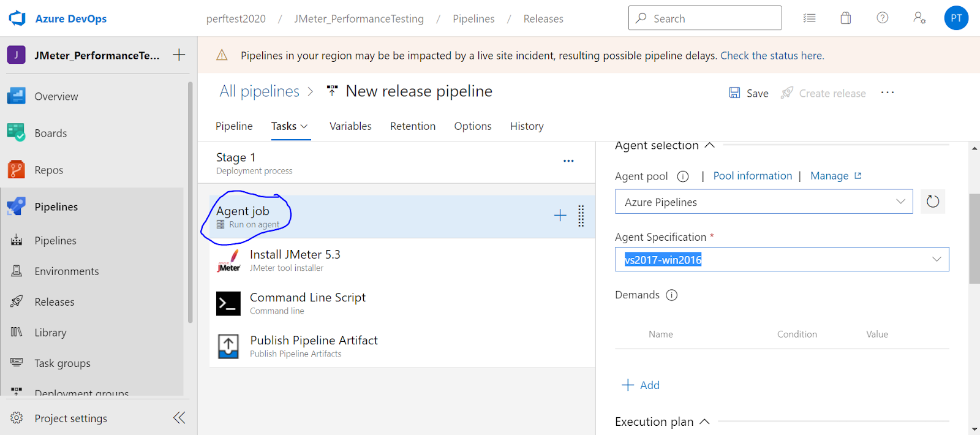980x435 pixels.
Task: Click the Azure DevOps logo icon
Action: [17, 18]
